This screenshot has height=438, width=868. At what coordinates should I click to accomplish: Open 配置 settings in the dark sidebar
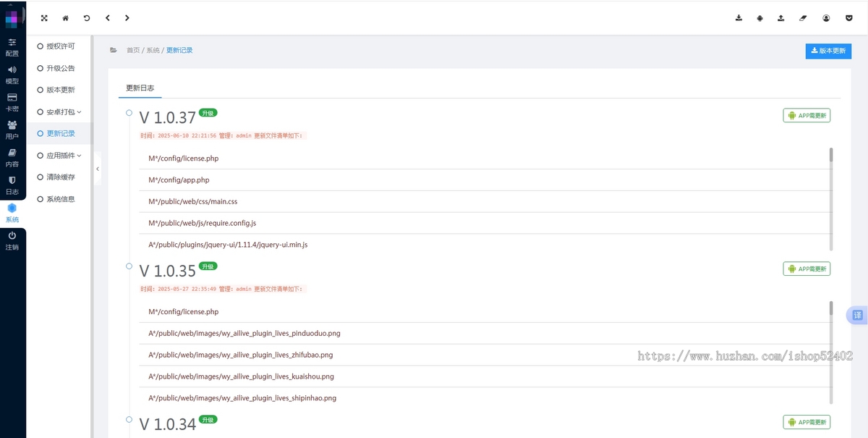(12, 47)
